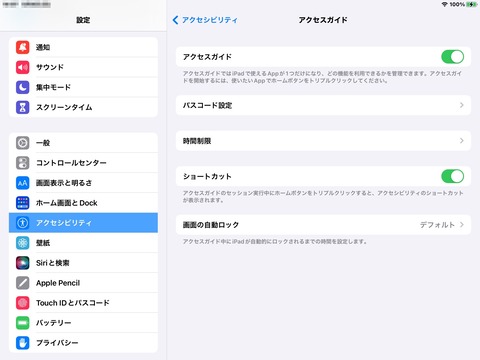Tap the 画面表示と明るさ AA icon
This screenshot has width=480, height=360.
[22, 183]
